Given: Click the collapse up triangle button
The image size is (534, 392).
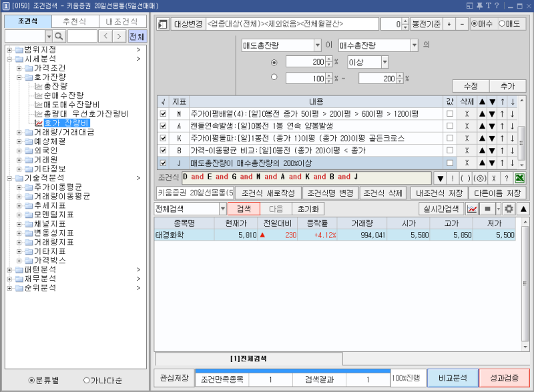Looking at the screenshot, I should [x=523, y=209].
